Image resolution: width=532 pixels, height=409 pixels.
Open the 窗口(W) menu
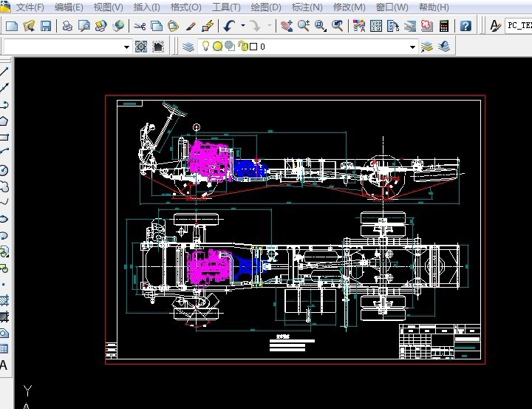[392, 7]
